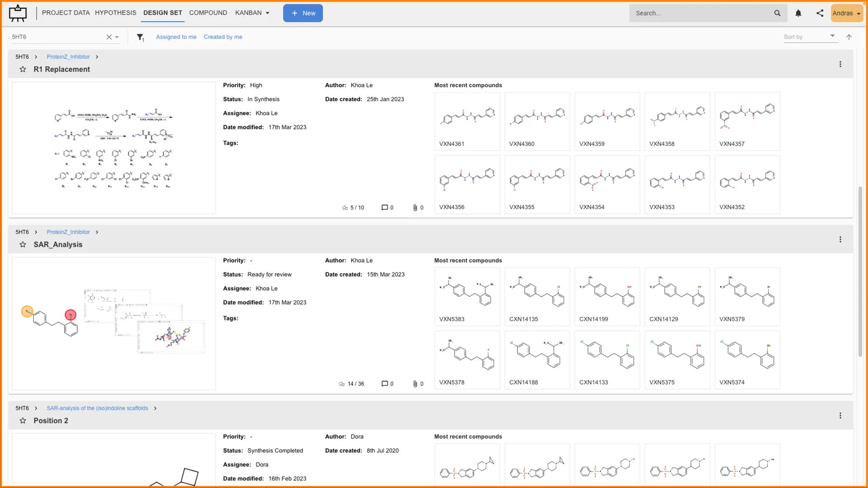Open the R1 Replacement reaction scheme image
Viewport: 868px width, 488px height.
click(114, 148)
